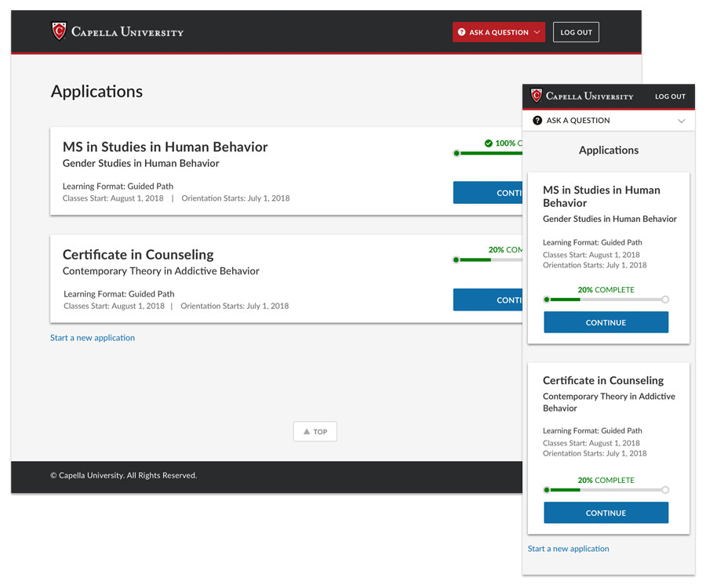Image resolution: width=706 pixels, height=588 pixels.
Task: Click desktop 'Gender Studies in Human Behavior' subtitle
Action: click(x=141, y=163)
